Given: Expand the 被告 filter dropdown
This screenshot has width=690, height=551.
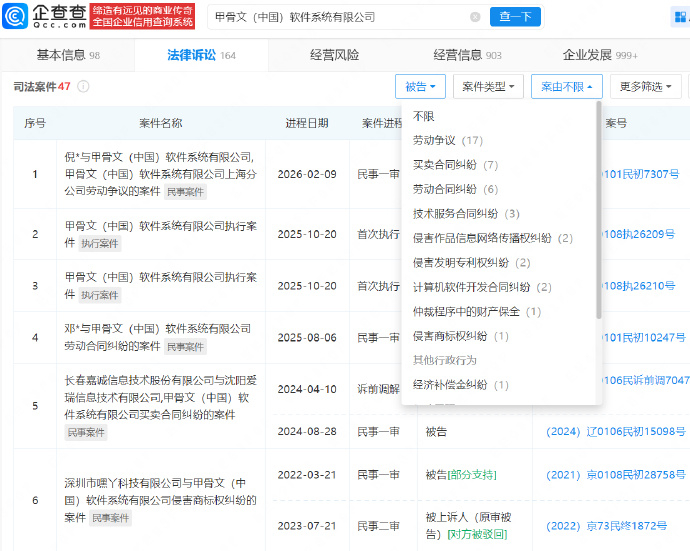Looking at the screenshot, I should click(x=420, y=87).
